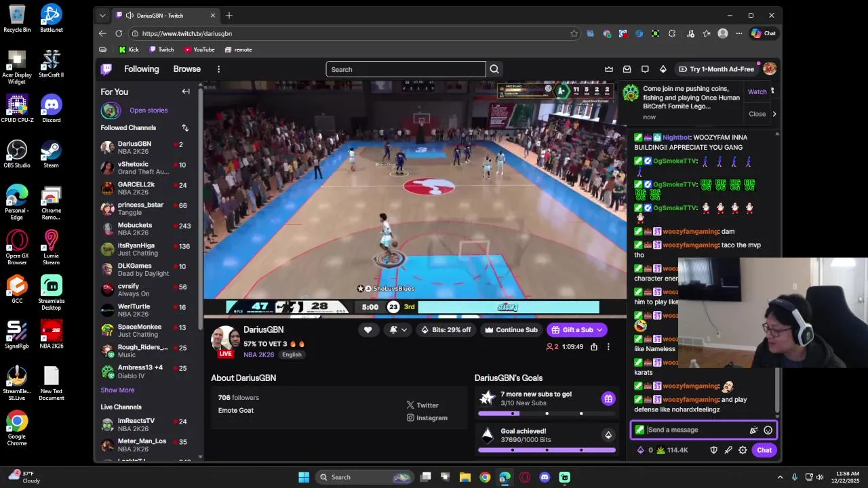This screenshot has width=868, height=488.
Task: Click the Get Bits diamond icon in header
Action: coord(663,69)
